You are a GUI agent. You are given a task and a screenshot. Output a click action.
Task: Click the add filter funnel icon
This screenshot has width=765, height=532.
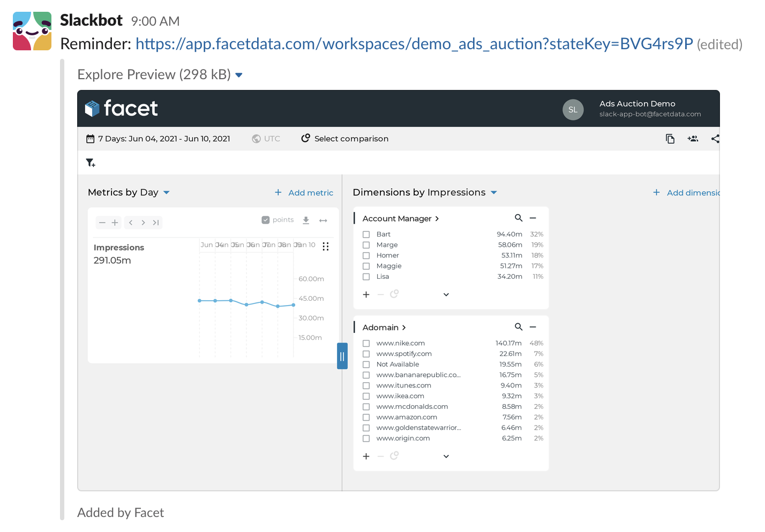[91, 163]
